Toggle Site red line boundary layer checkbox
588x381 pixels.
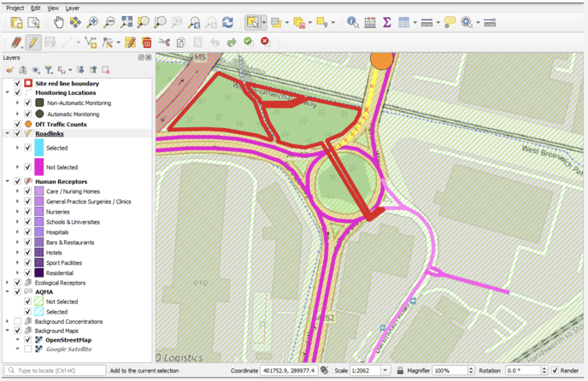(17, 83)
